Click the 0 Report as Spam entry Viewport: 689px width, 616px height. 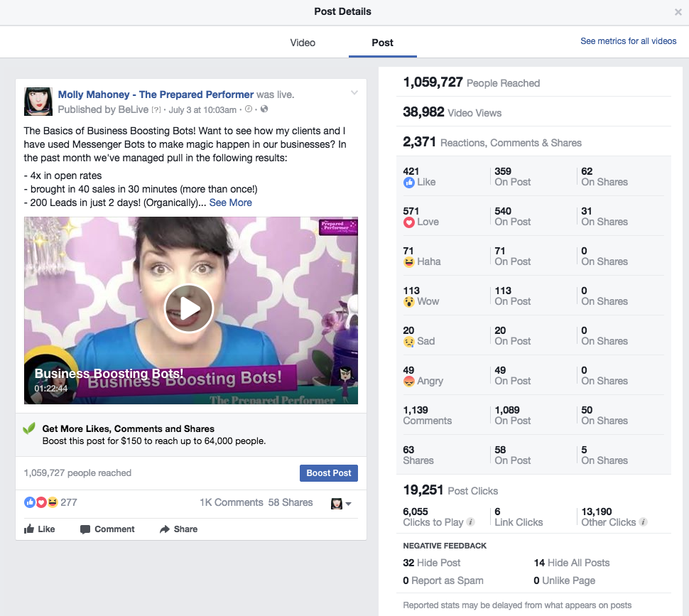443,581
